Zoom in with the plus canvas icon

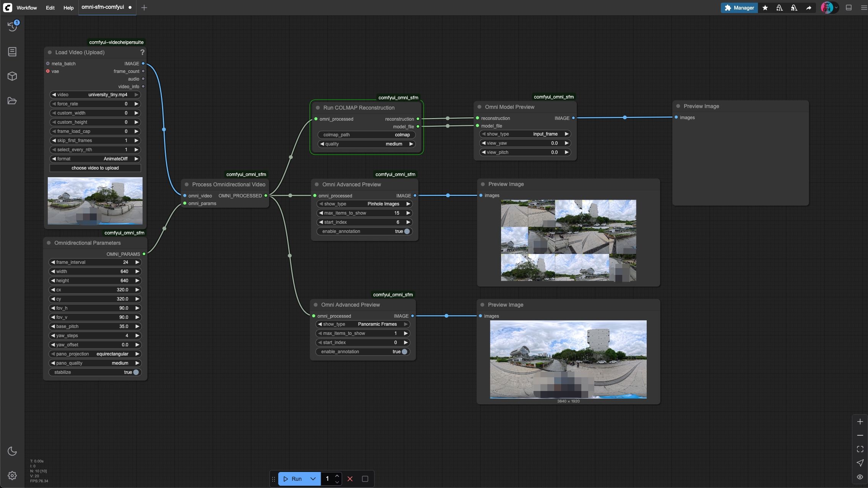pyautogui.click(x=860, y=422)
